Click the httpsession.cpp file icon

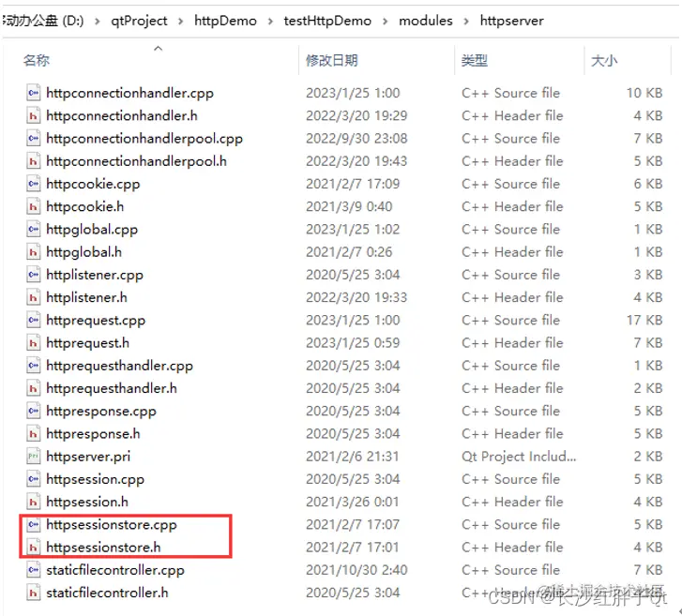click(34, 478)
